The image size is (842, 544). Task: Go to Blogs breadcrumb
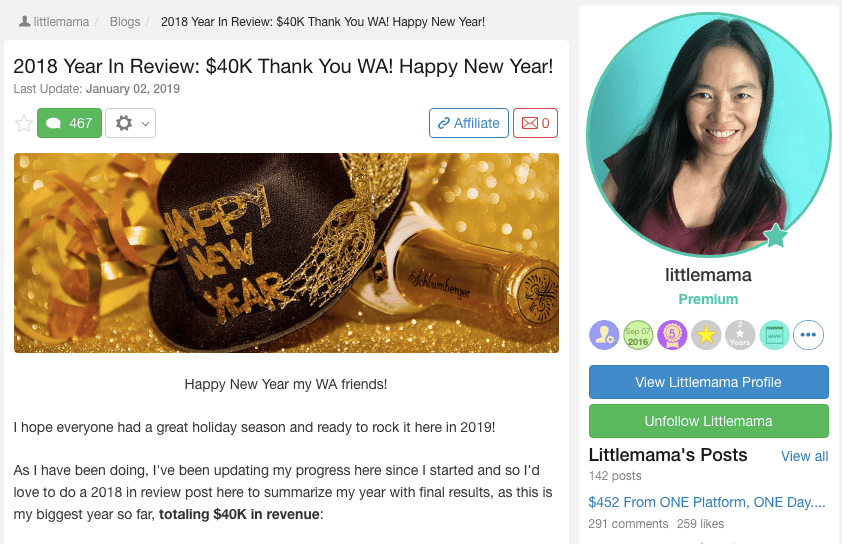coord(125,22)
